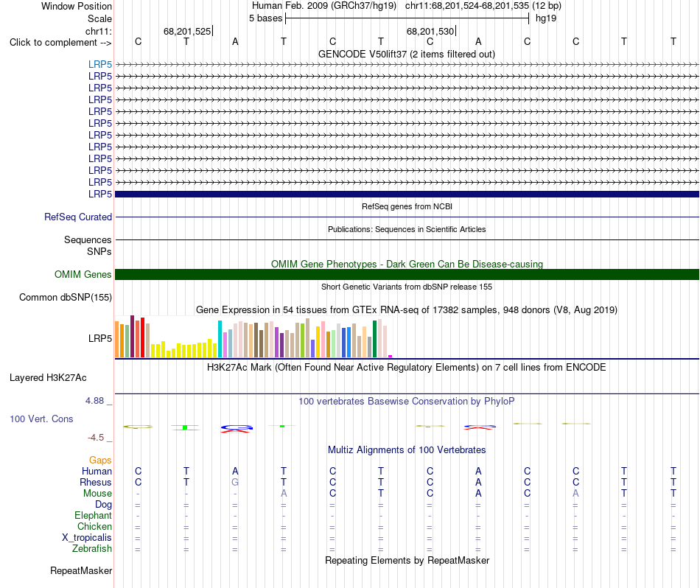Select the Rhesus species alignment row label

[x=96, y=482]
